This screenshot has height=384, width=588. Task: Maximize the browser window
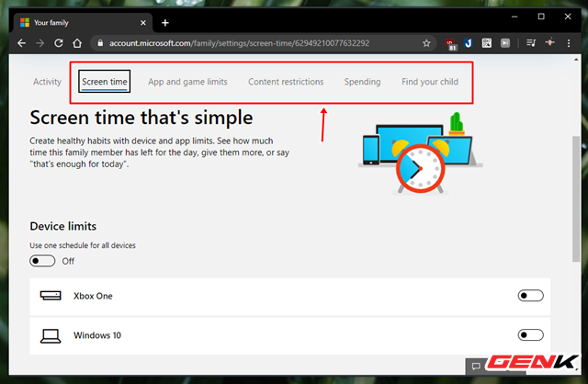[x=541, y=17]
